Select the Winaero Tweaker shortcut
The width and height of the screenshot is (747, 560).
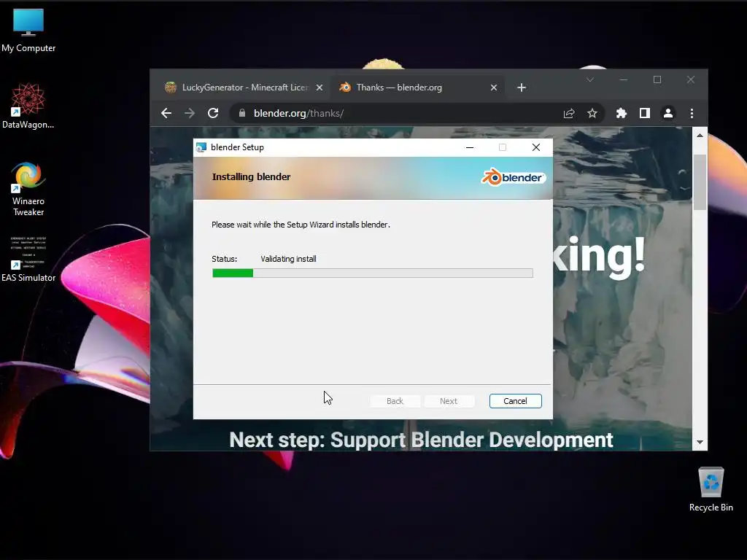coord(28,189)
